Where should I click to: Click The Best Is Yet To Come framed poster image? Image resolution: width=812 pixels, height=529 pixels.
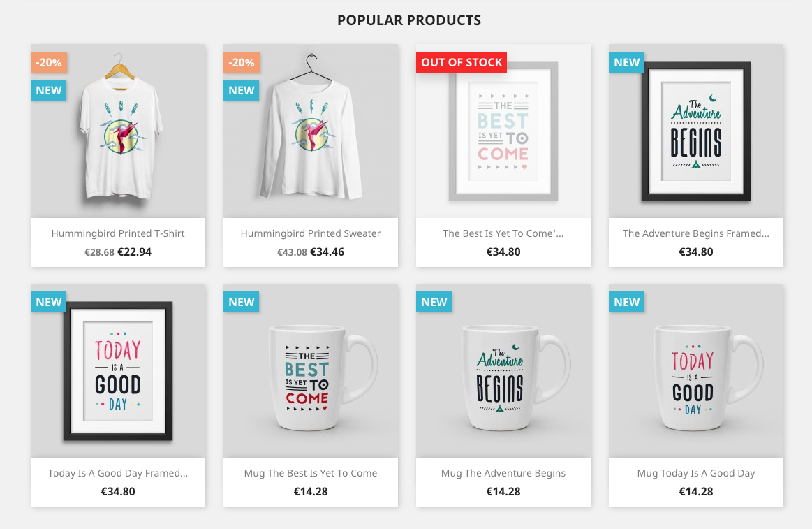(x=503, y=131)
